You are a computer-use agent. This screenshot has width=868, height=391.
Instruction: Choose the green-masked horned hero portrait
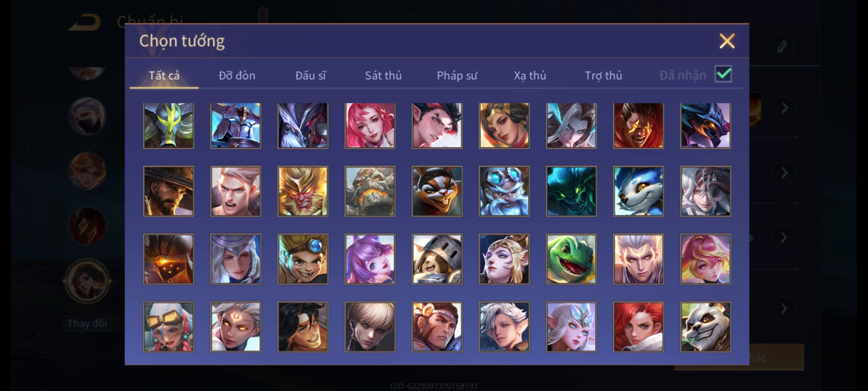169,126
